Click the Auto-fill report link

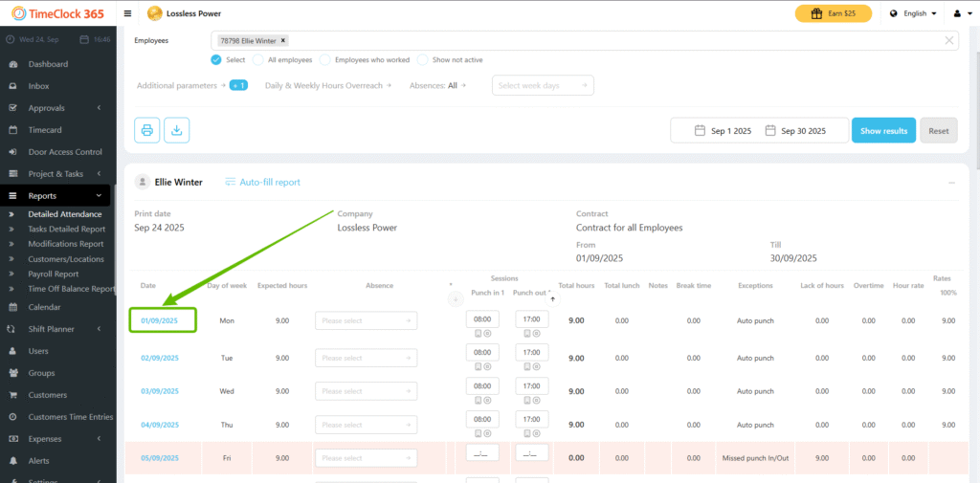[x=262, y=182]
